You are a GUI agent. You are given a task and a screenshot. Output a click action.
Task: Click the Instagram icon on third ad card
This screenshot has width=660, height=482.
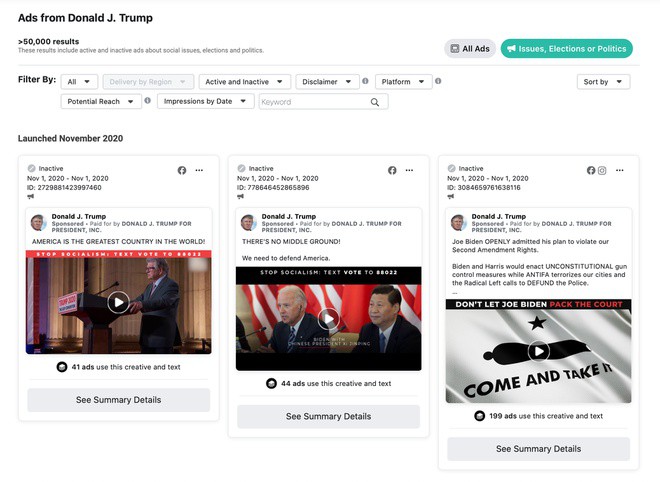tap(602, 170)
